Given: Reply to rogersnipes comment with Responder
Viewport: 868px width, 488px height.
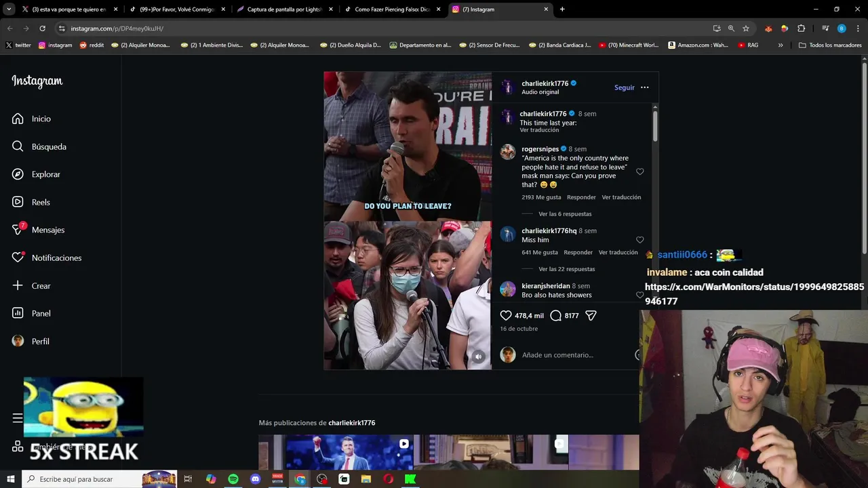Looking at the screenshot, I should [x=581, y=197].
